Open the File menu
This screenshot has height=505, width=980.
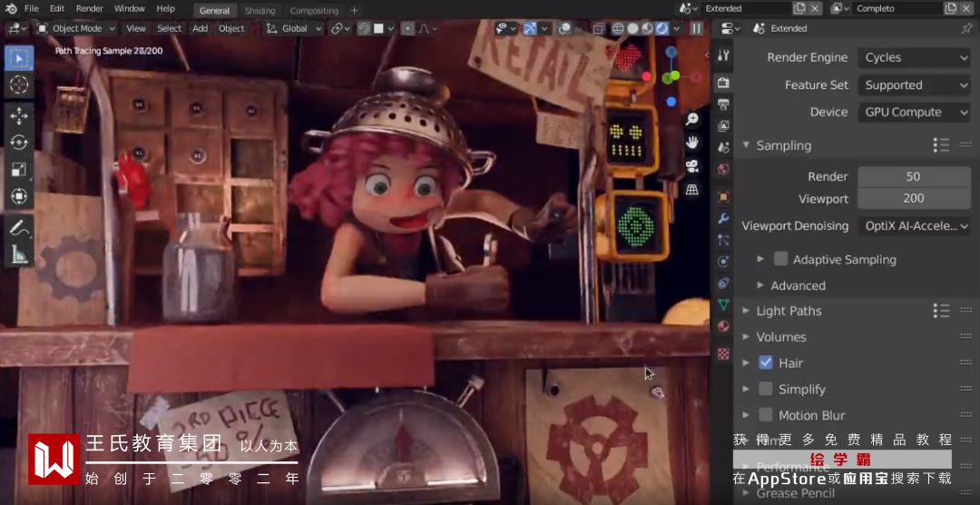31,9
